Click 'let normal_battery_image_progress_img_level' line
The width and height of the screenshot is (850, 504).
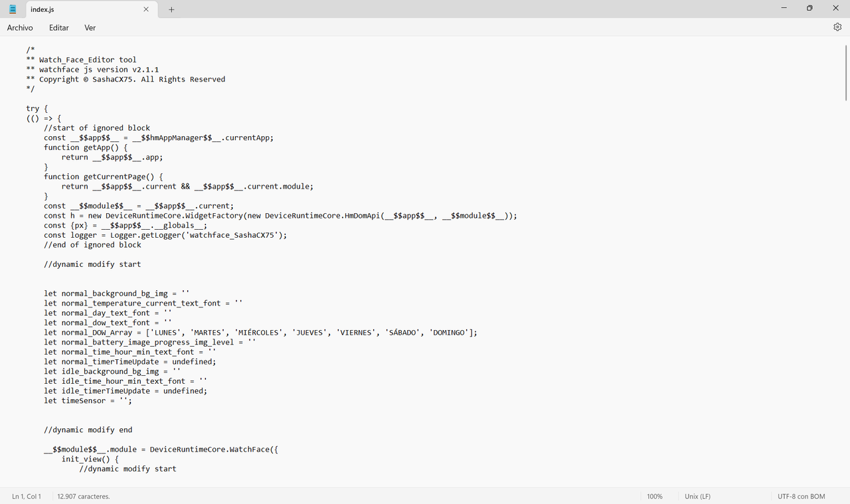[x=150, y=342]
